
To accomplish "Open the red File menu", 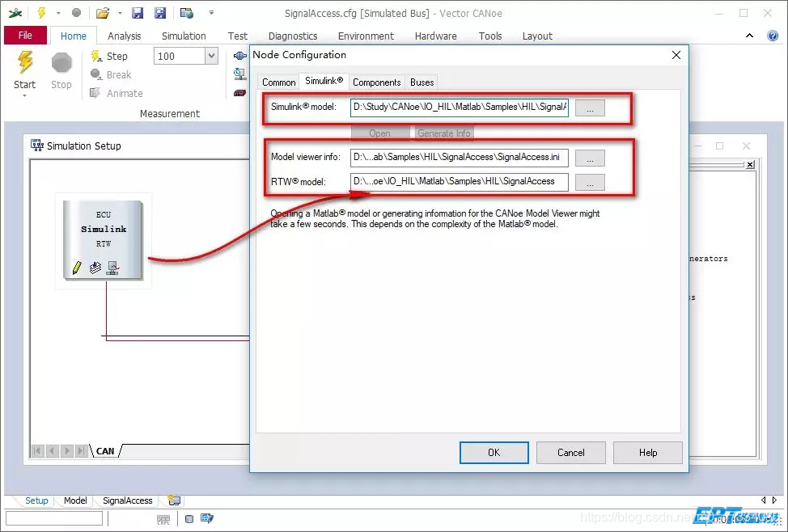I will coord(25,35).
